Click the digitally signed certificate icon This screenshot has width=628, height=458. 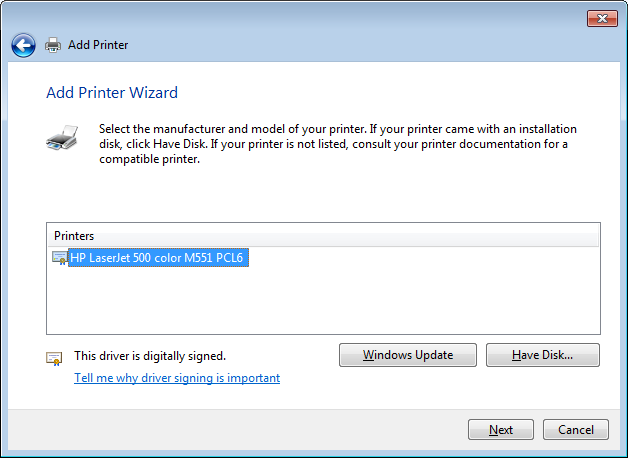54,357
